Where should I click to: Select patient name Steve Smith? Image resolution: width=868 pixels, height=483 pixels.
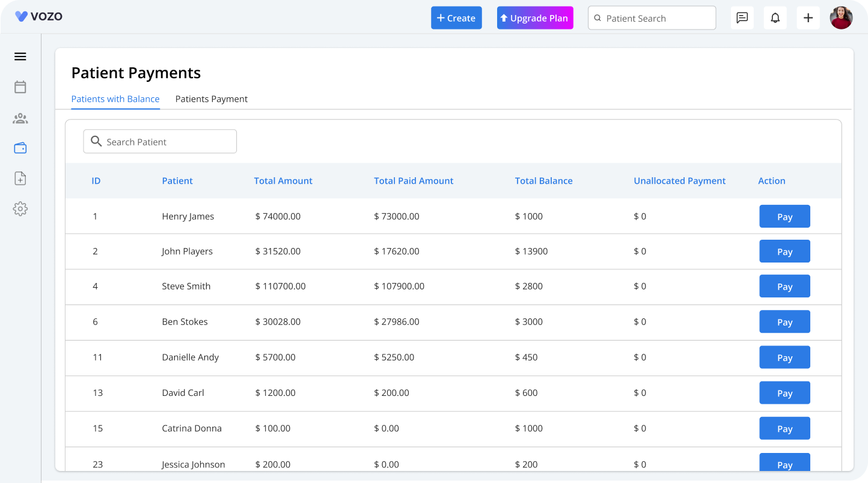pos(186,286)
